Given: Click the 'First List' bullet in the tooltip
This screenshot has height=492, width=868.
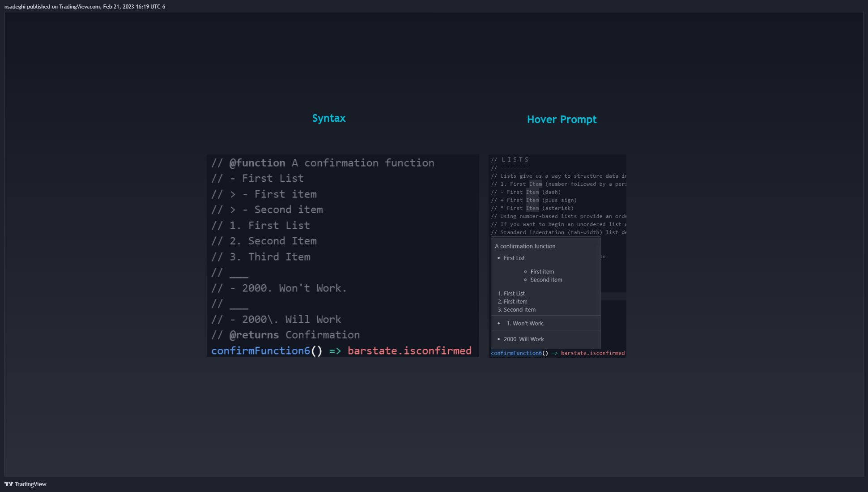Looking at the screenshot, I should 514,258.
